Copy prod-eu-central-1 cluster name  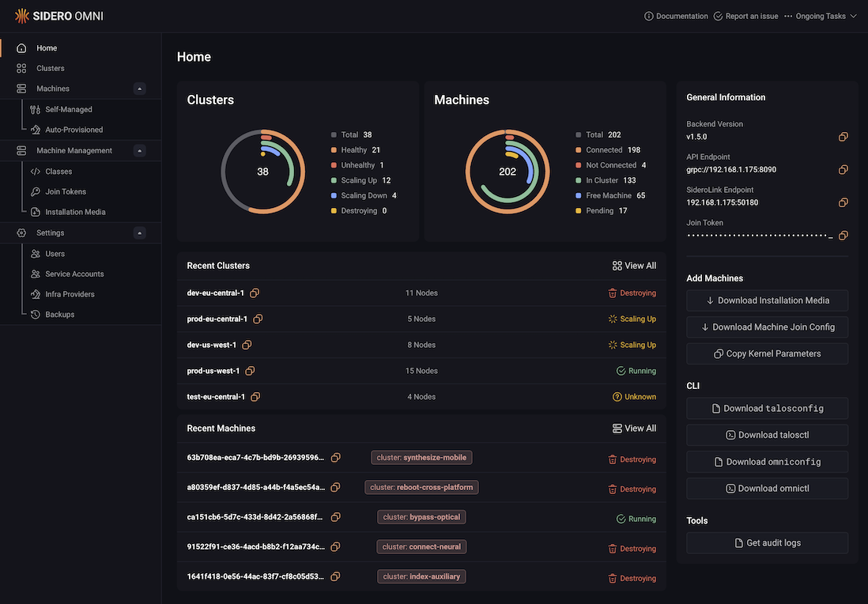pos(258,319)
